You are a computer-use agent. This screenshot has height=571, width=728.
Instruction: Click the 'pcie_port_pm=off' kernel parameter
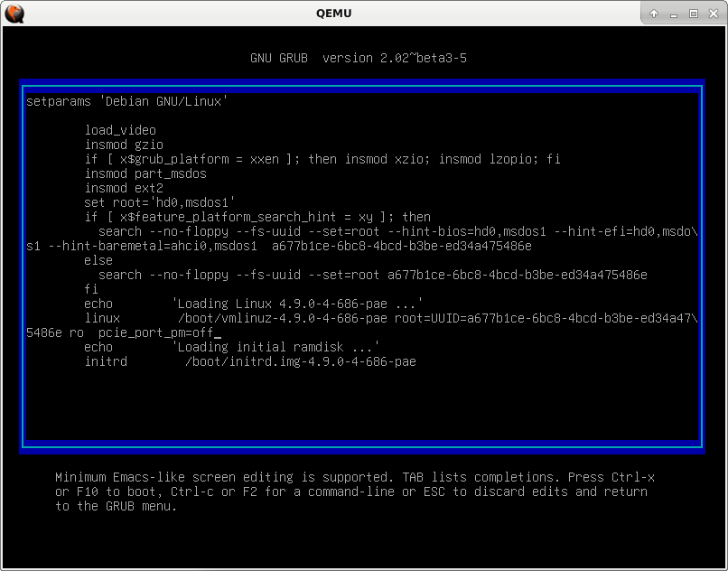[156, 332]
